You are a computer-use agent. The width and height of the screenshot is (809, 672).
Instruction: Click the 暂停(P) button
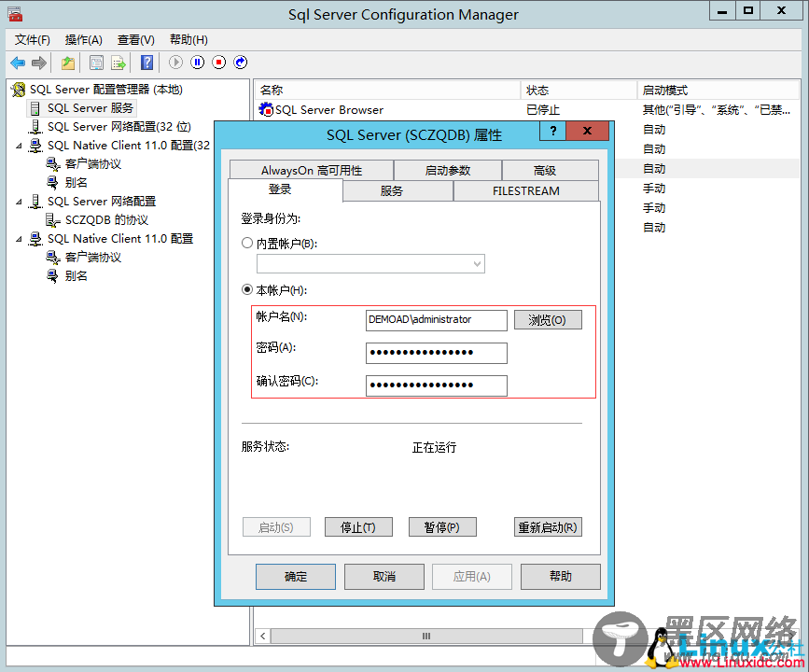[x=442, y=527]
